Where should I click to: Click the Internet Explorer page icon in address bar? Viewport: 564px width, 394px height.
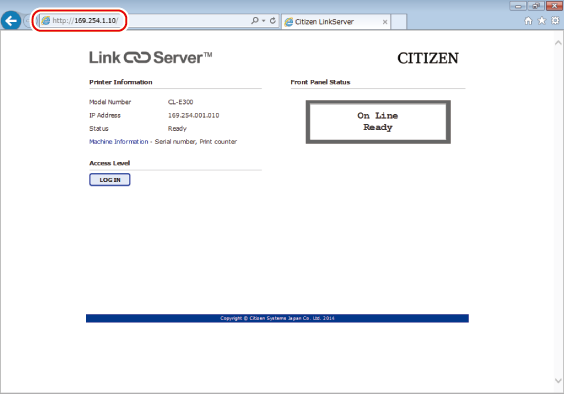click(46, 21)
